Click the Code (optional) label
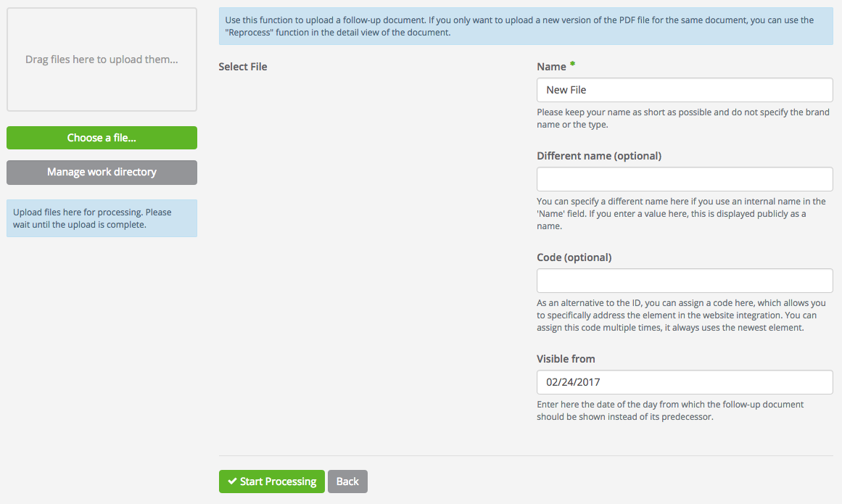 point(574,257)
